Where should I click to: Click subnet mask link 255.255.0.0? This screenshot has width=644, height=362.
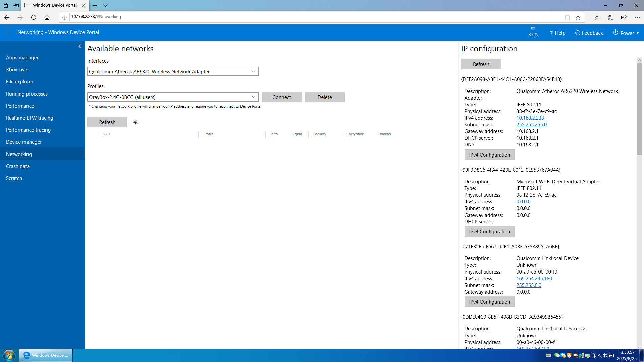(x=529, y=285)
